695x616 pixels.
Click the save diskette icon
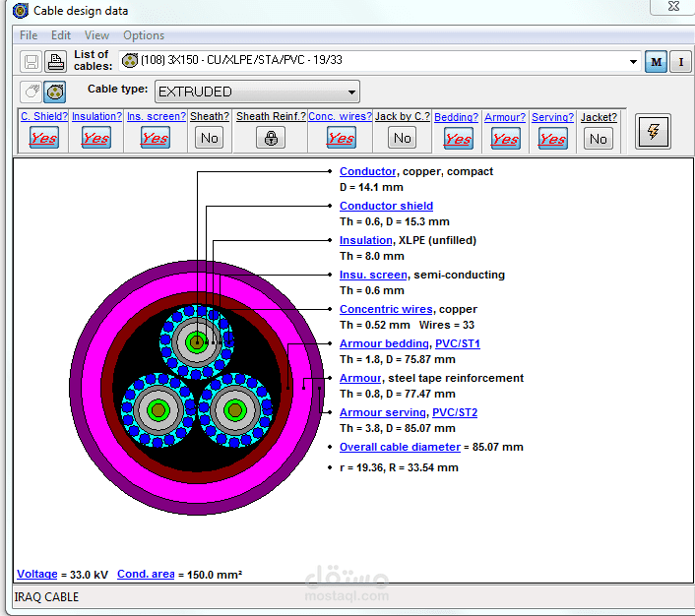pyautogui.click(x=32, y=61)
